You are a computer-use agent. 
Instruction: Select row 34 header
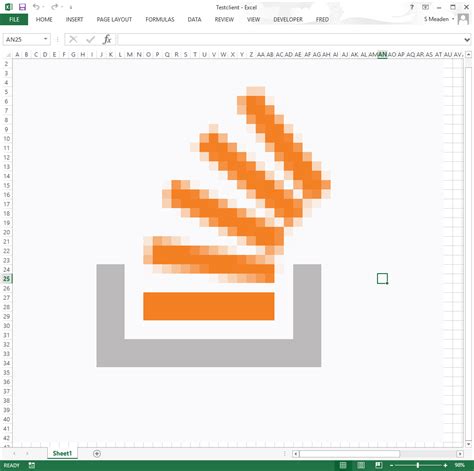tap(6, 363)
